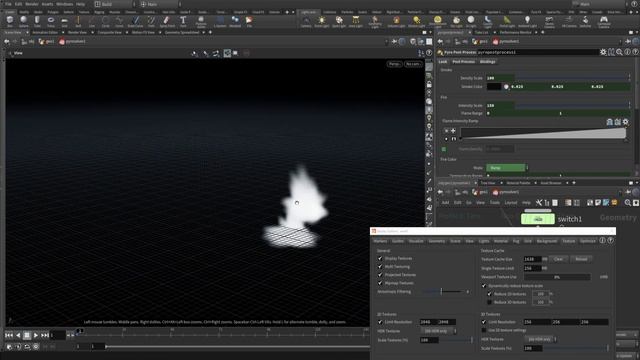
Task: Click parameter pane search magnifier icon
Action: pos(619,52)
